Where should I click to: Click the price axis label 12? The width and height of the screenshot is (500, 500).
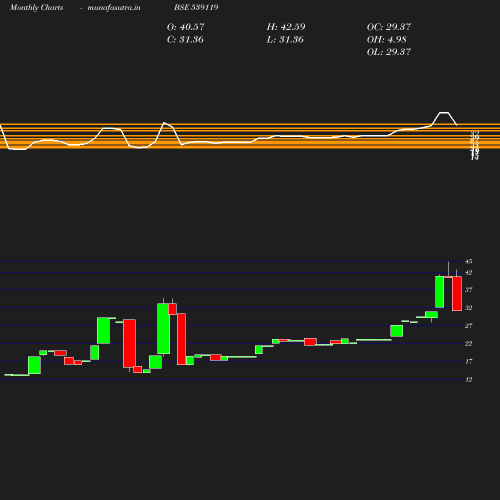[x=469, y=379]
